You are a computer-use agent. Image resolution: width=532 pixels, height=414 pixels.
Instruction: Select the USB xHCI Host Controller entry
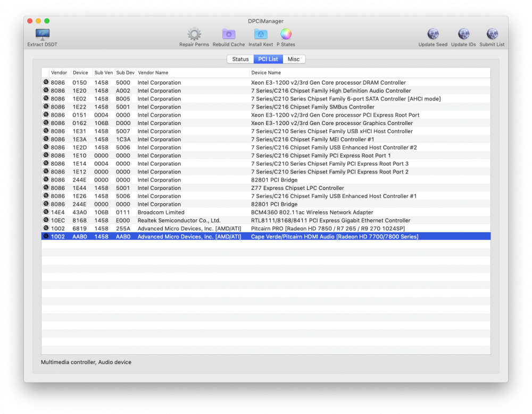[332, 131]
